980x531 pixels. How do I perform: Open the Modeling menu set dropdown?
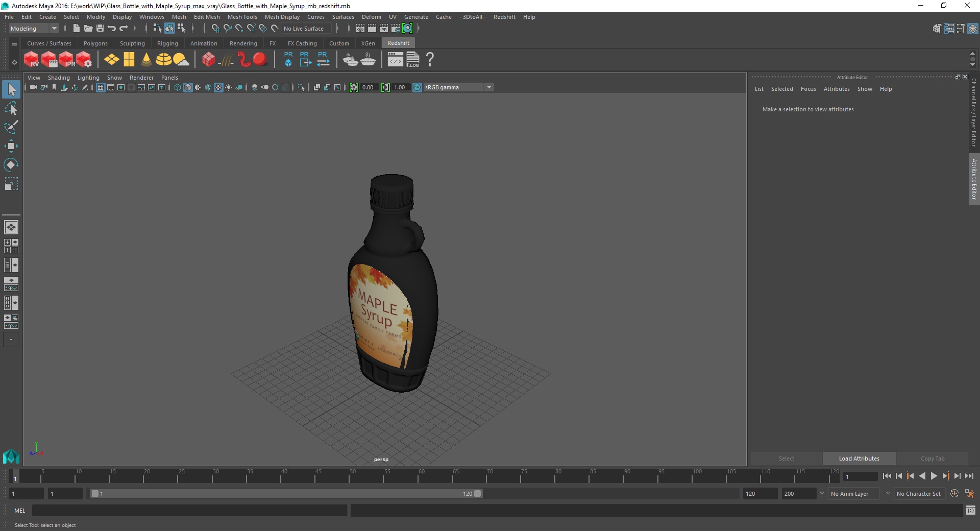tap(34, 29)
